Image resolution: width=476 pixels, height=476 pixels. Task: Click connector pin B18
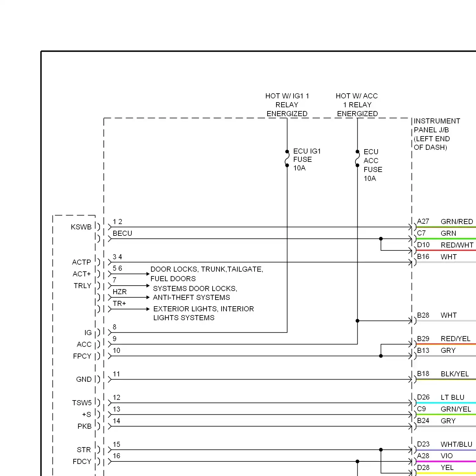pos(423,374)
